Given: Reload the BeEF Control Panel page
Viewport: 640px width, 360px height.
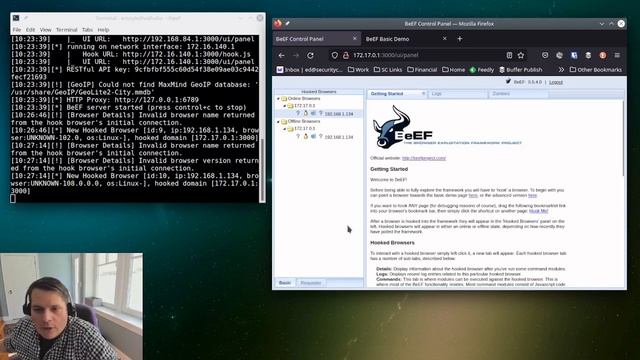Looking at the screenshot, I should [311, 55].
